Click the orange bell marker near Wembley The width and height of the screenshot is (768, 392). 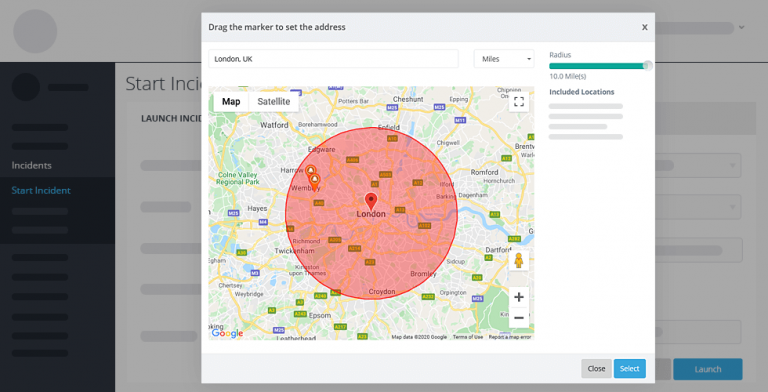pos(314,181)
